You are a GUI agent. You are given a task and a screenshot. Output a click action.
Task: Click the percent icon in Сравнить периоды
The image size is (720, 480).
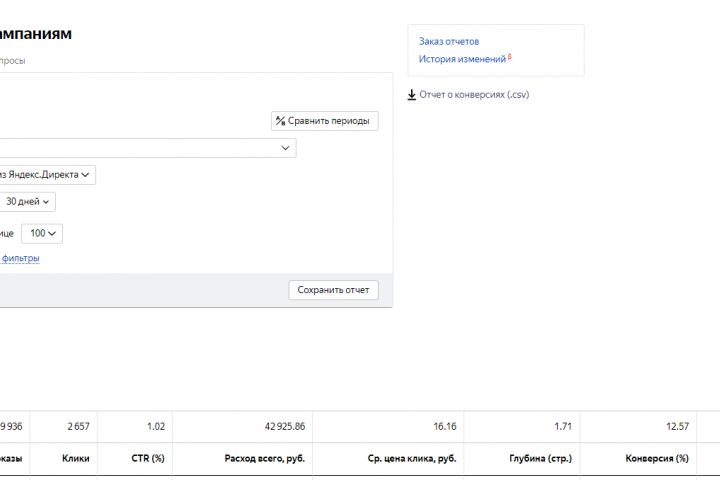point(281,121)
